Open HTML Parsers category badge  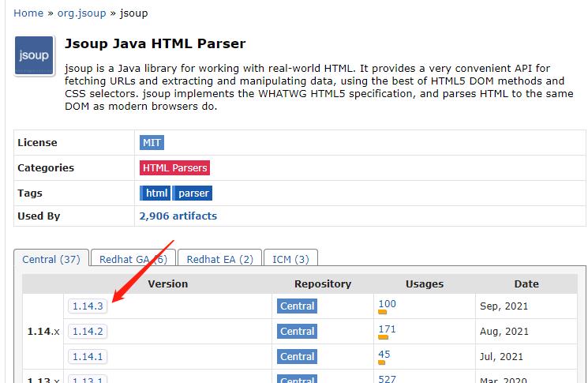click(174, 167)
